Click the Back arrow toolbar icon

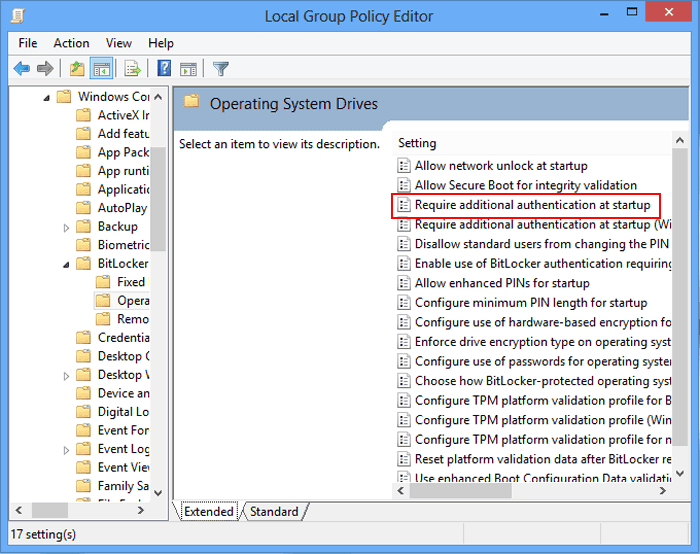(21, 69)
